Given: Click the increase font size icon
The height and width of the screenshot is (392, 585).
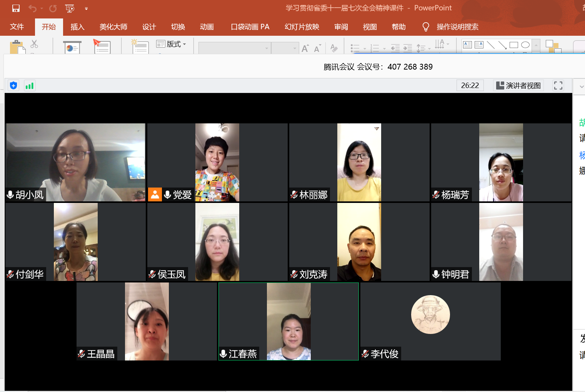Looking at the screenshot, I should 305,48.
